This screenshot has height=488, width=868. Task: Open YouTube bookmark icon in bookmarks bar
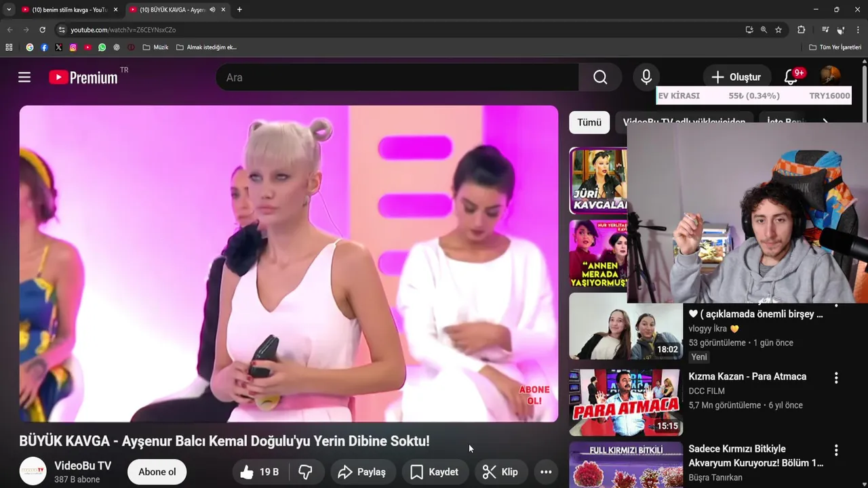pyautogui.click(x=87, y=47)
